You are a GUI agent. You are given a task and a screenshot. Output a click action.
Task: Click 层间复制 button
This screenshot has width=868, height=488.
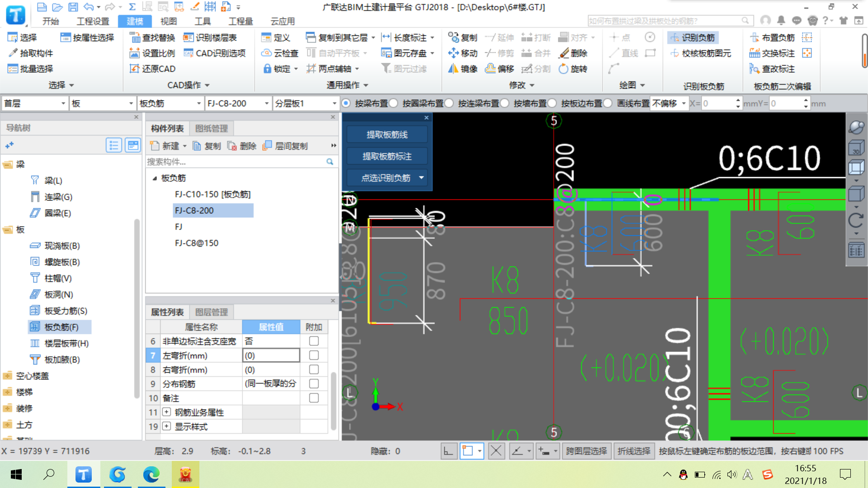tap(285, 146)
